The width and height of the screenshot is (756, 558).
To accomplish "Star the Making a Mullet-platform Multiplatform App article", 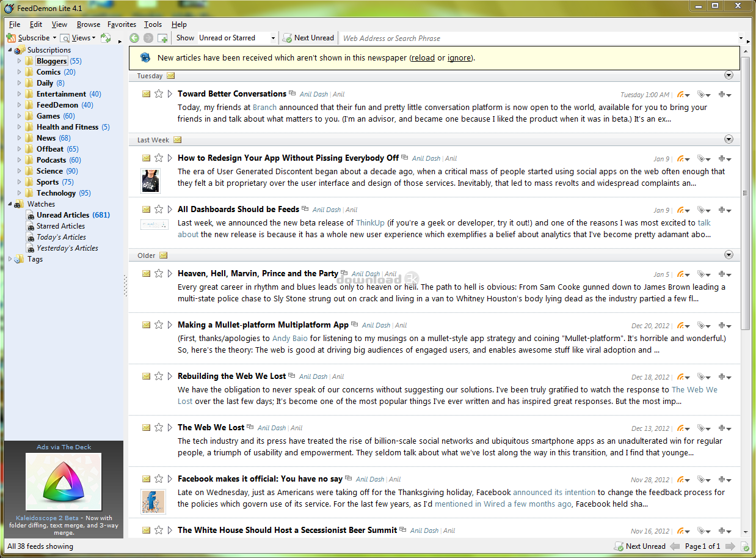I will [159, 325].
